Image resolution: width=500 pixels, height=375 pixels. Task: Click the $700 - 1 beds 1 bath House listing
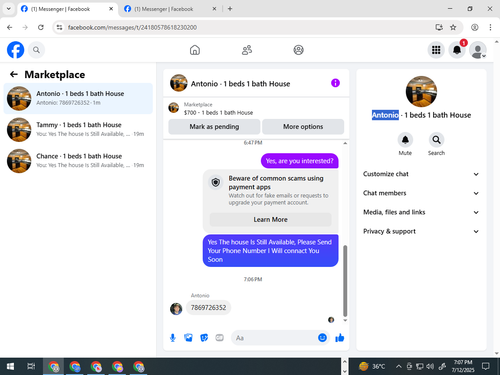[218, 113]
